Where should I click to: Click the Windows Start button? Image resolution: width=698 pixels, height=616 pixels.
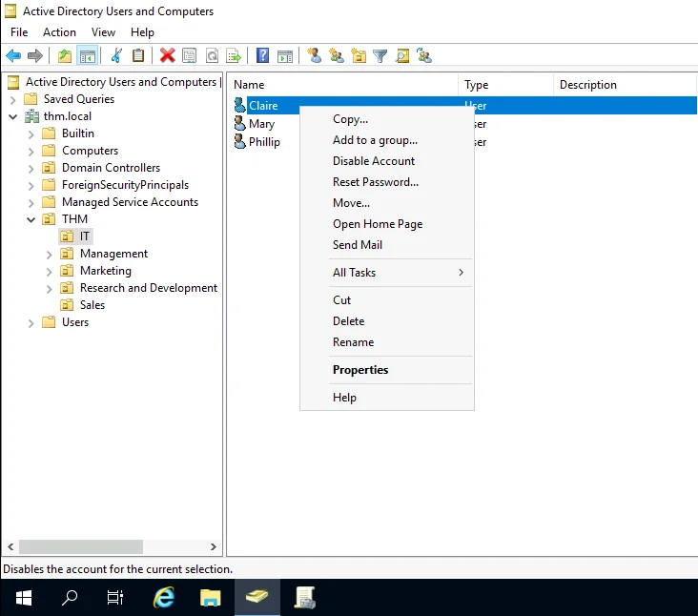pos(24,598)
